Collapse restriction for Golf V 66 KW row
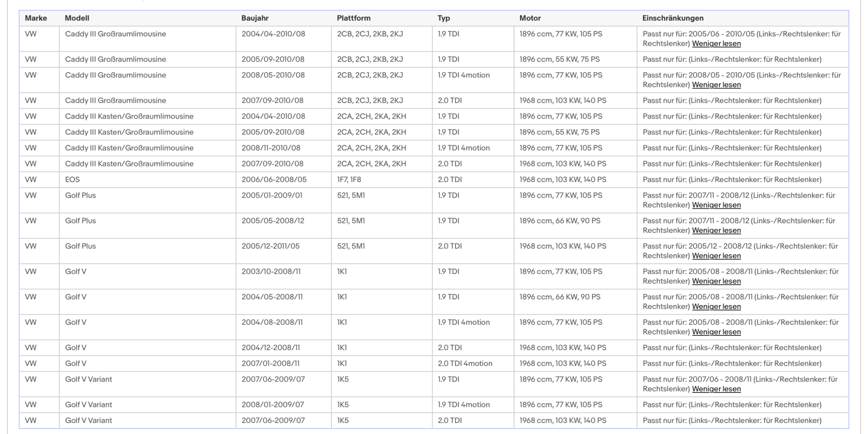 click(x=716, y=307)
